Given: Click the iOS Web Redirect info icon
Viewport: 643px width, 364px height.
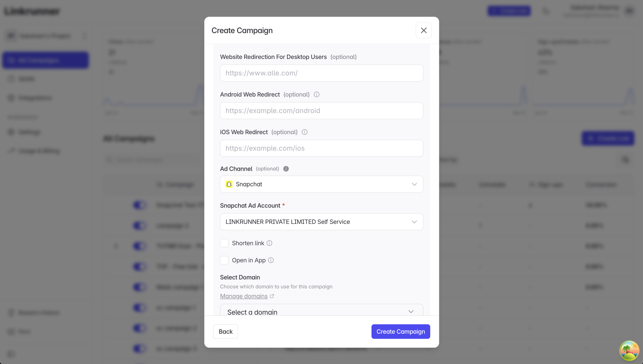Looking at the screenshot, I should point(304,132).
